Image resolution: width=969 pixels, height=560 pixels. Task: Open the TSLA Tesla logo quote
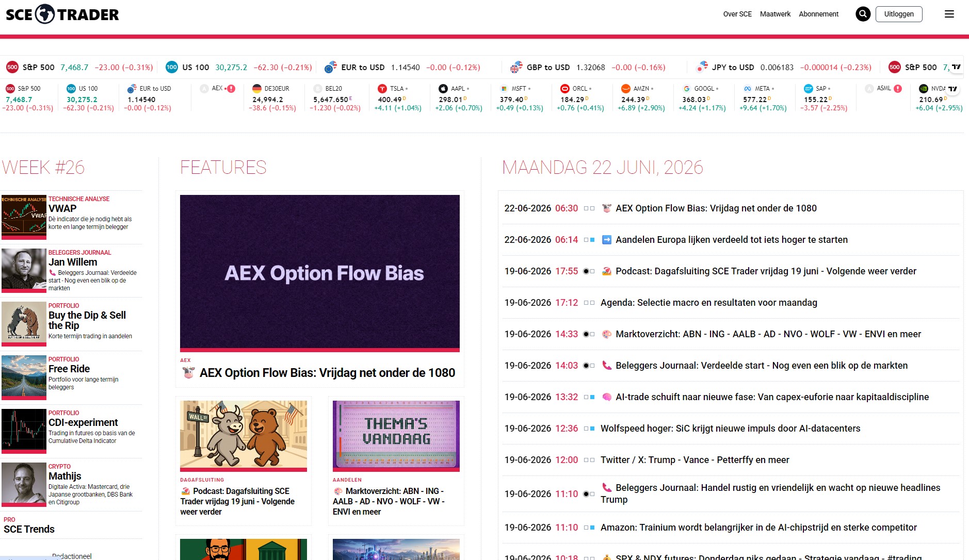(382, 89)
